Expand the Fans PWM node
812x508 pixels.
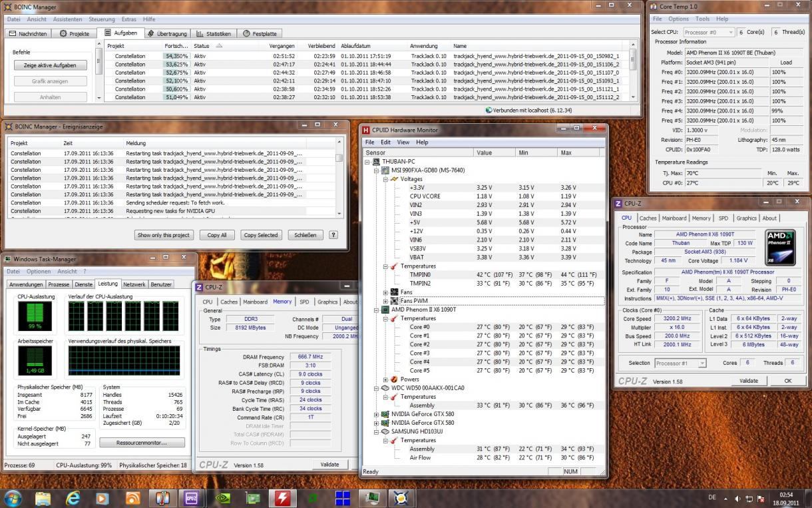coord(386,301)
